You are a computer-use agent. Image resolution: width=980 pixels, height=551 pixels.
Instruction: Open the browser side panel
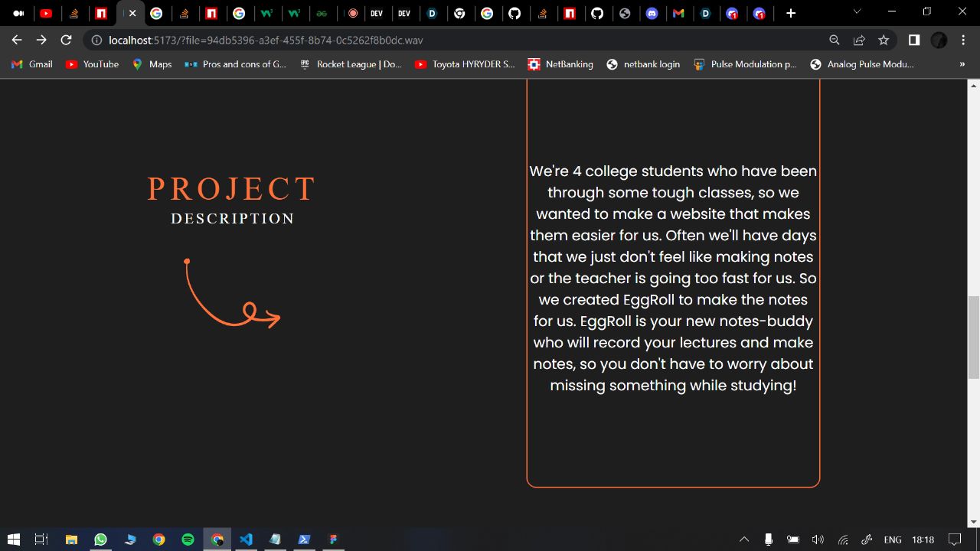click(914, 40)
